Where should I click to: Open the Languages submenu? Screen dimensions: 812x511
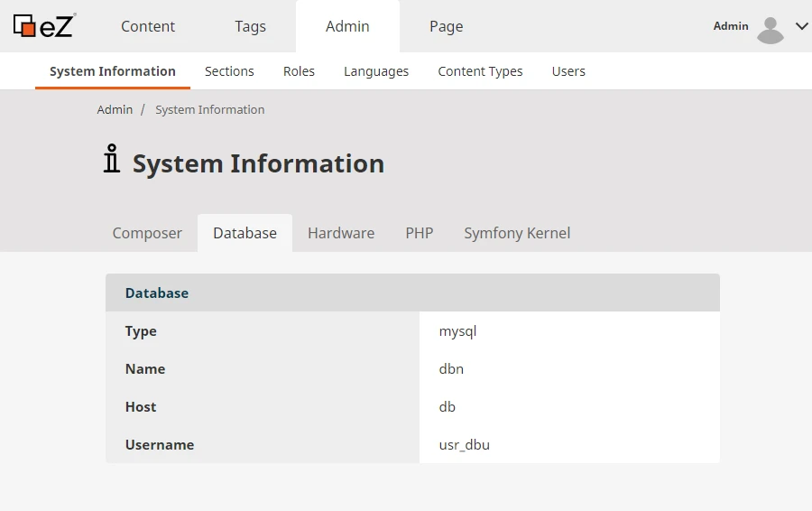click(376, 71)
